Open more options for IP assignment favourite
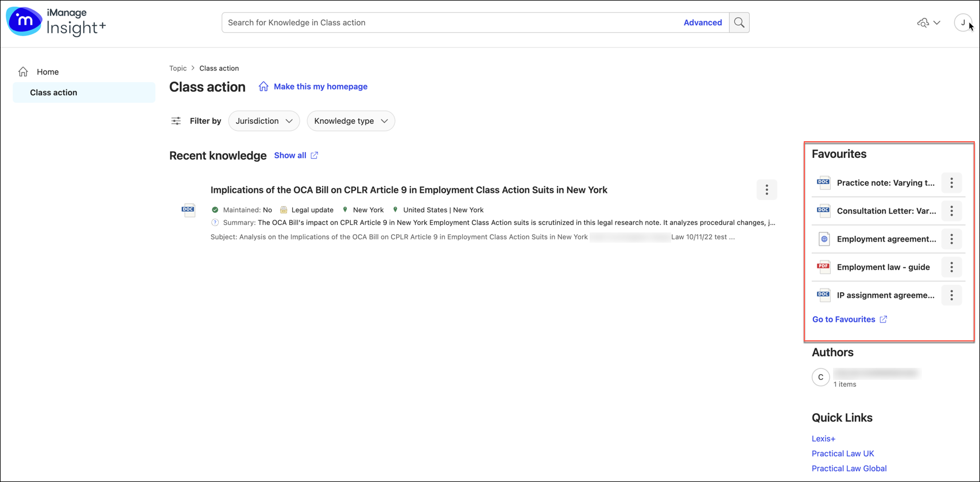This screenshot has height=482, width=980. point(951,296)
